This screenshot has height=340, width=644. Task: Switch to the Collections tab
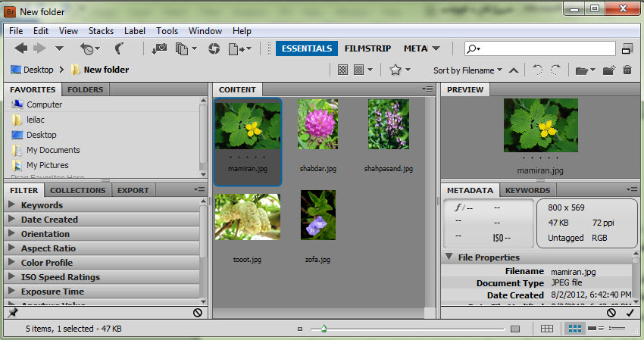click(x=78, y=190)
